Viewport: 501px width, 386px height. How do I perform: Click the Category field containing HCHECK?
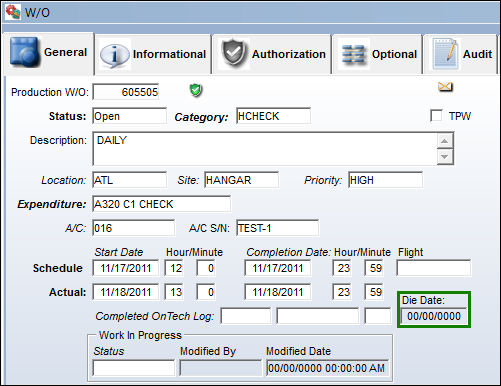click(273, 116)
